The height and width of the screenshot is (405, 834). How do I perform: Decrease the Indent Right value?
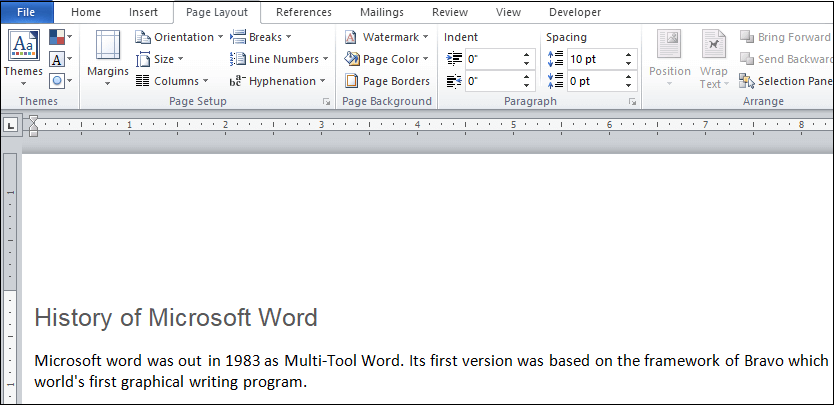coord(526,86)
